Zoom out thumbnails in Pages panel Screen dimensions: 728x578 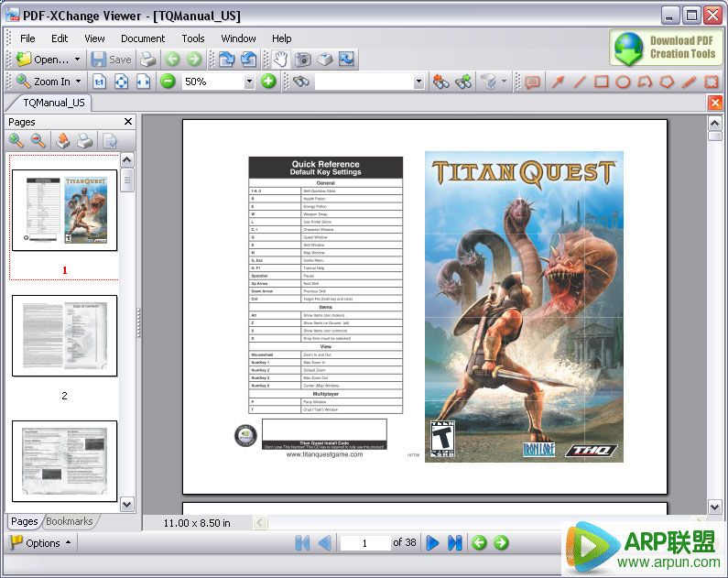[x=38, y=141]
